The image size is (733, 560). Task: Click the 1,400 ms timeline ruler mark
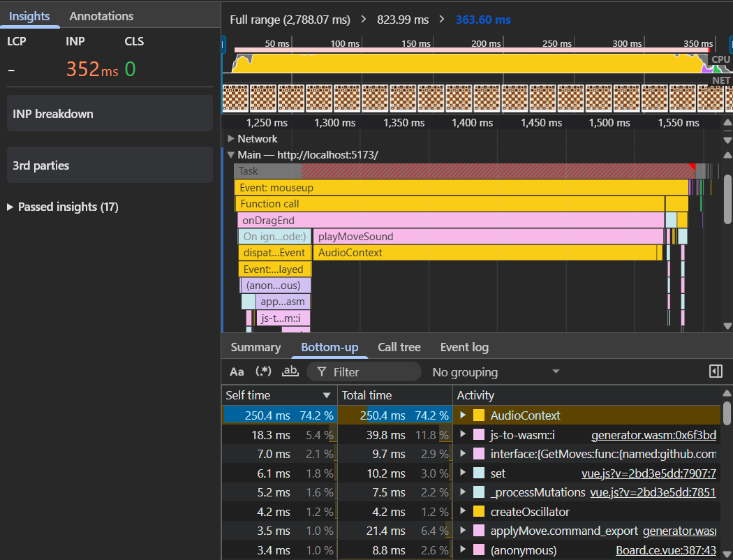[x=472, y=123]
